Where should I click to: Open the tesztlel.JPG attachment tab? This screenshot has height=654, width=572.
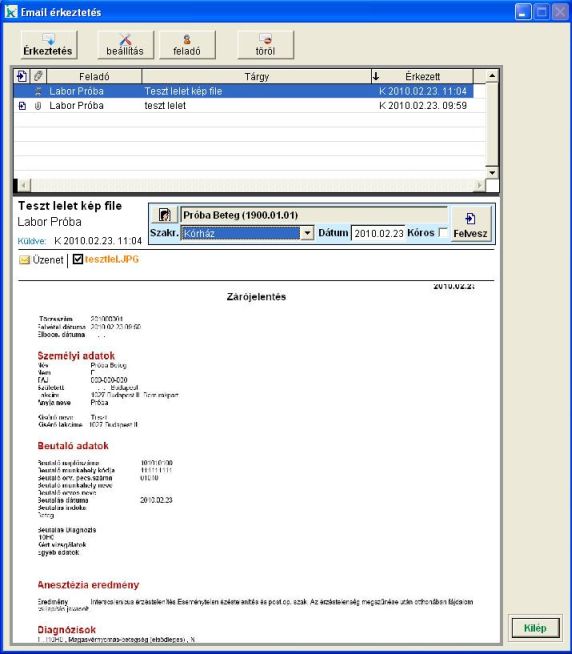point(111,259)
